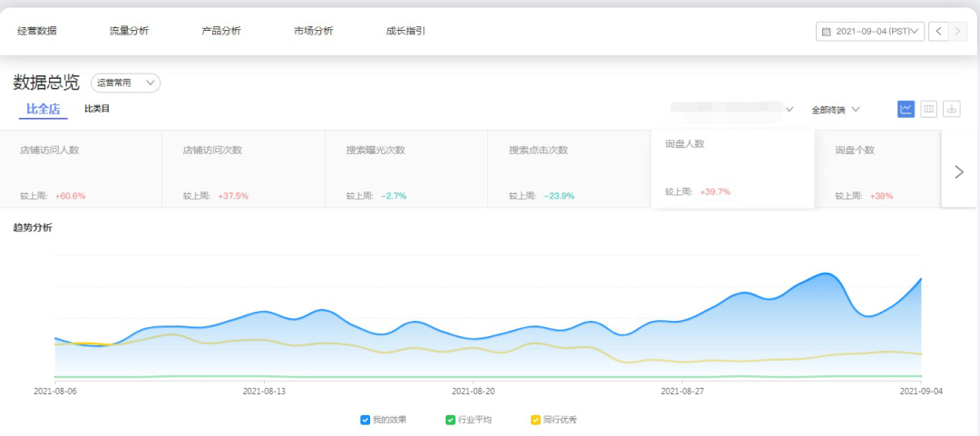980x436 pixels.
Task: Click the -2.7% change value
Action: [x=394, y=196]
